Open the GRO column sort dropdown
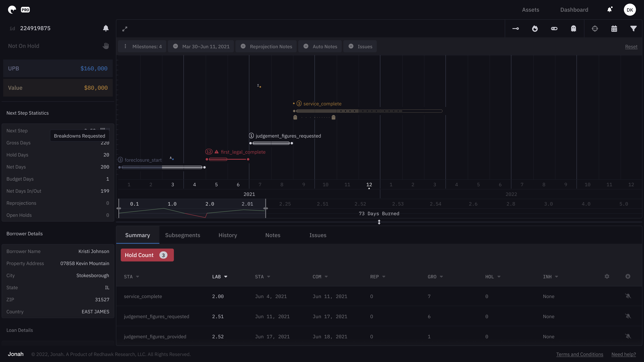This screenshot has width=644, height=362. pyautogui.click(x=441, y=277)
